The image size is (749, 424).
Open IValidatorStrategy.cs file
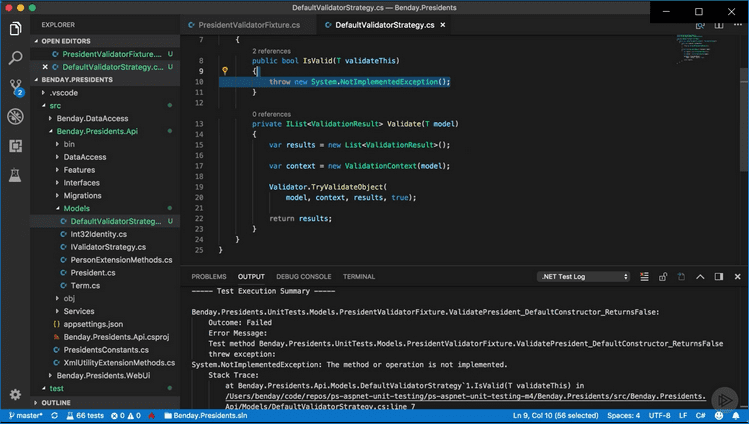click(x=105, y=247)
